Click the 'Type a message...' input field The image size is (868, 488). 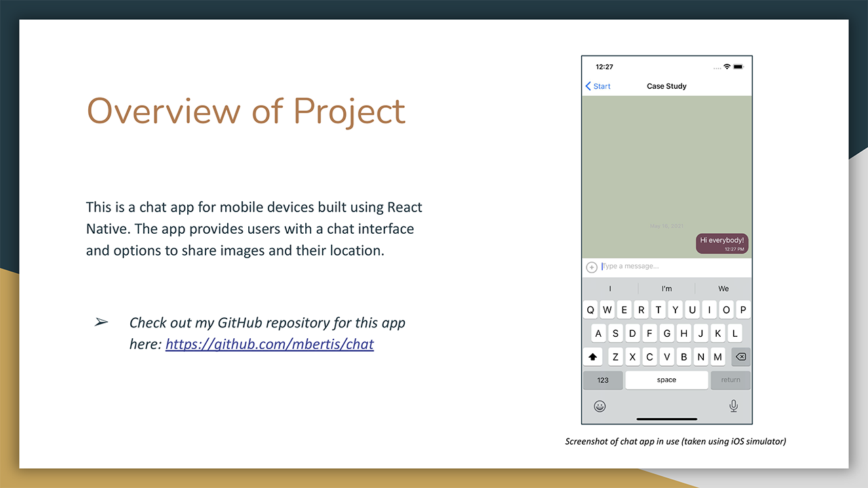(671, 266)
